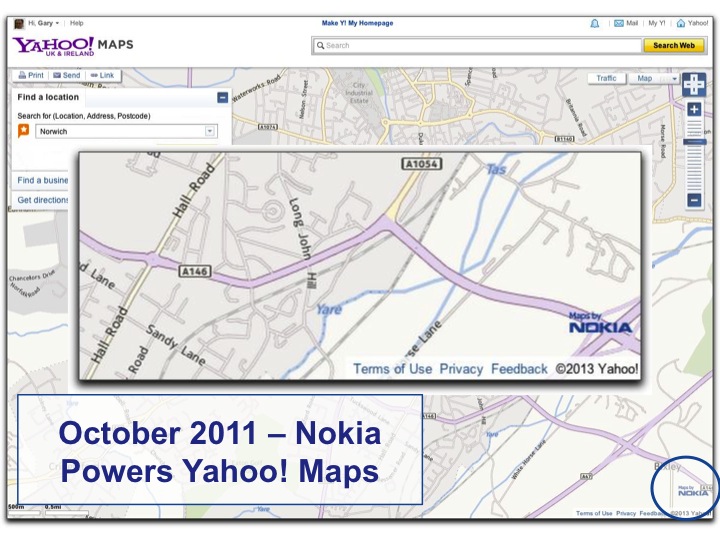
Task: Open the Find a business section
Action: click(x=42, y=180)
